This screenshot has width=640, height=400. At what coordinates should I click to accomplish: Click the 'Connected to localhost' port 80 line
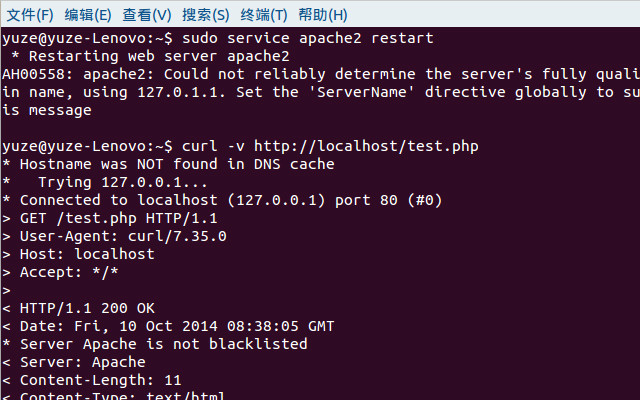222,200
